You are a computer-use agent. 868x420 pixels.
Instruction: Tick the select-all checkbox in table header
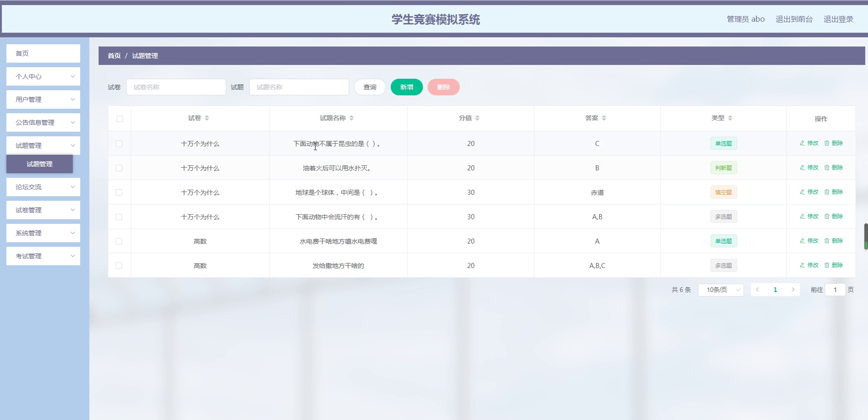(120, 119)
